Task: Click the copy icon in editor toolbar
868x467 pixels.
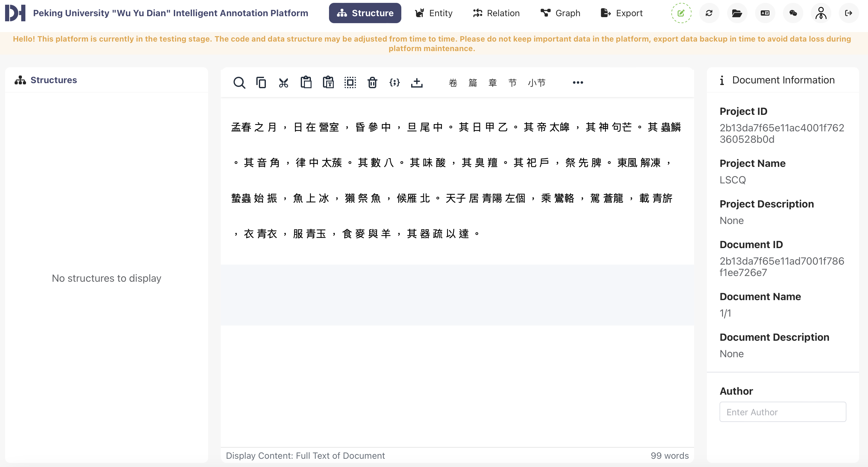Action: click(261, 82)
